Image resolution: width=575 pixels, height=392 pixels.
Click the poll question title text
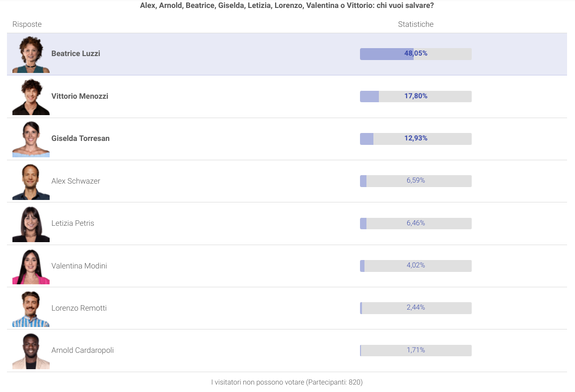coord(287,5)
